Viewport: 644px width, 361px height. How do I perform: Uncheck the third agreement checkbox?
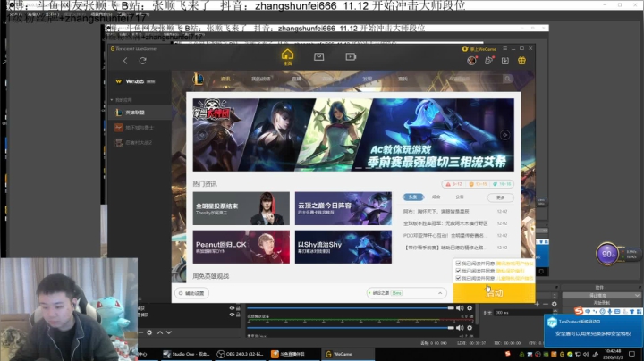coord(458,278)
